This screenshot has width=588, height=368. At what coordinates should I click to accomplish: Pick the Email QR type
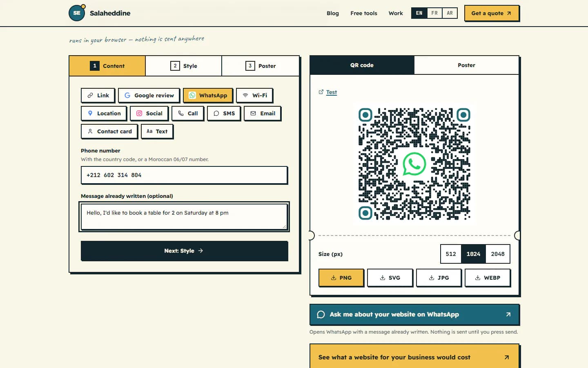coord(263,113)
